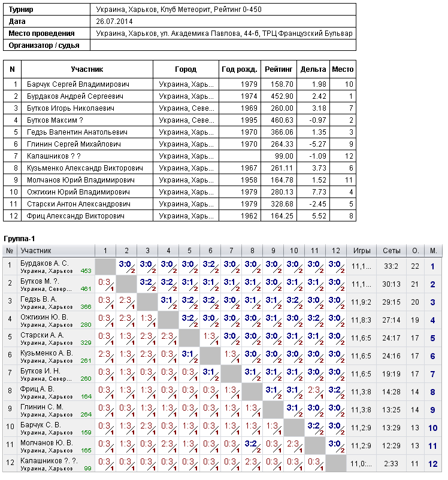This screenshot has height=480, width=448.
Task: Click Игры column header in group grid
Action: 362,250
